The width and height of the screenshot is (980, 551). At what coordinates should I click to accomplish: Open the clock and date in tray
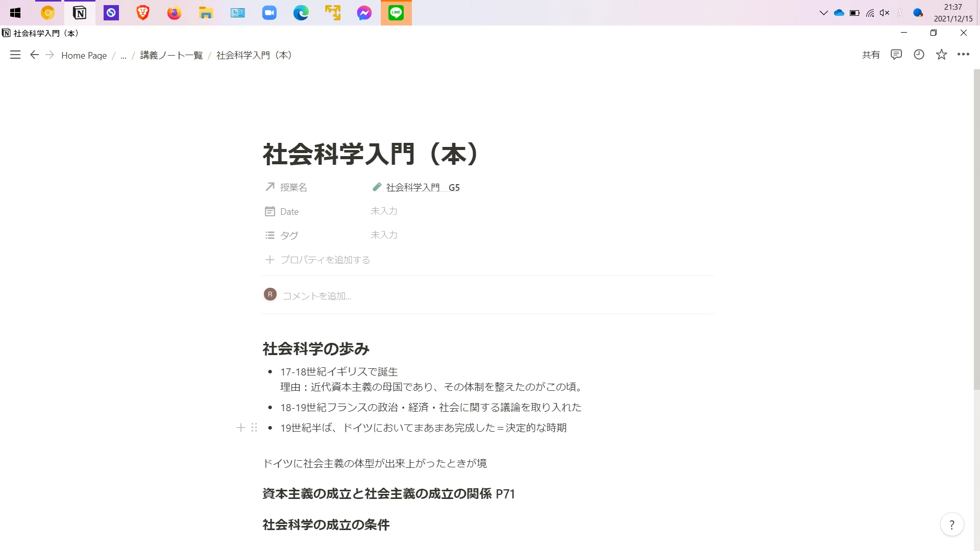(x=953, y=13)
